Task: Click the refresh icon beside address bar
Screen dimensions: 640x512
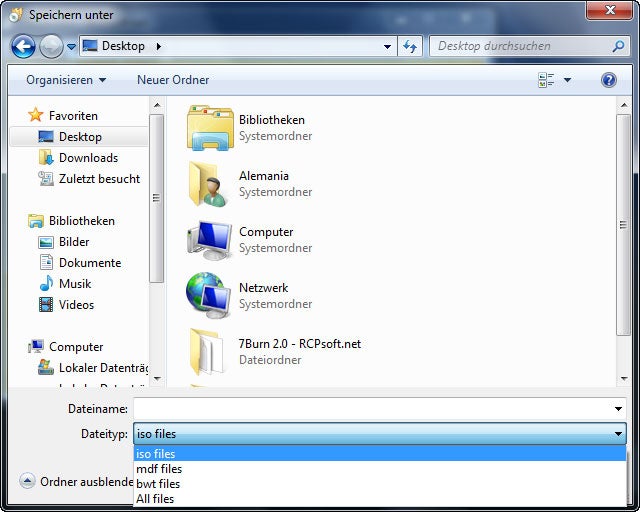Action: [x=410, y=47]
